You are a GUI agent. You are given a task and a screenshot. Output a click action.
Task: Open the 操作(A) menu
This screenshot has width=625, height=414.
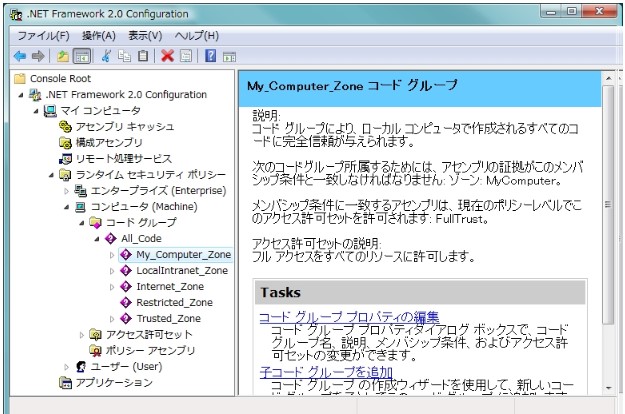[x=99, y=36]
